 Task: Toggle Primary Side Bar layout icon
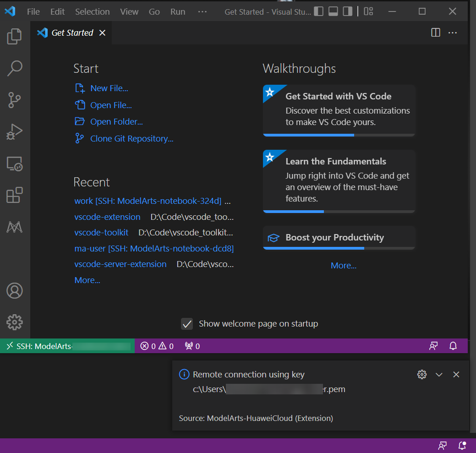click(318, 11)
